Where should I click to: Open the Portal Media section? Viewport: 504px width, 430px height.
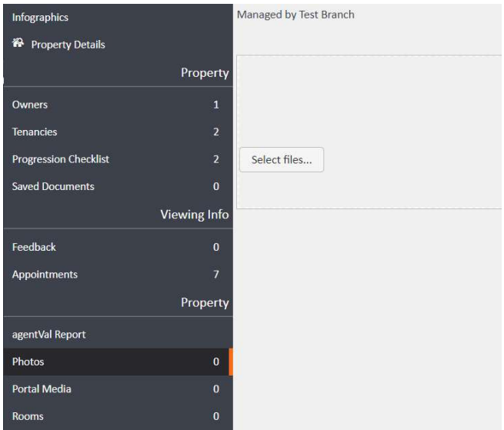42,389
